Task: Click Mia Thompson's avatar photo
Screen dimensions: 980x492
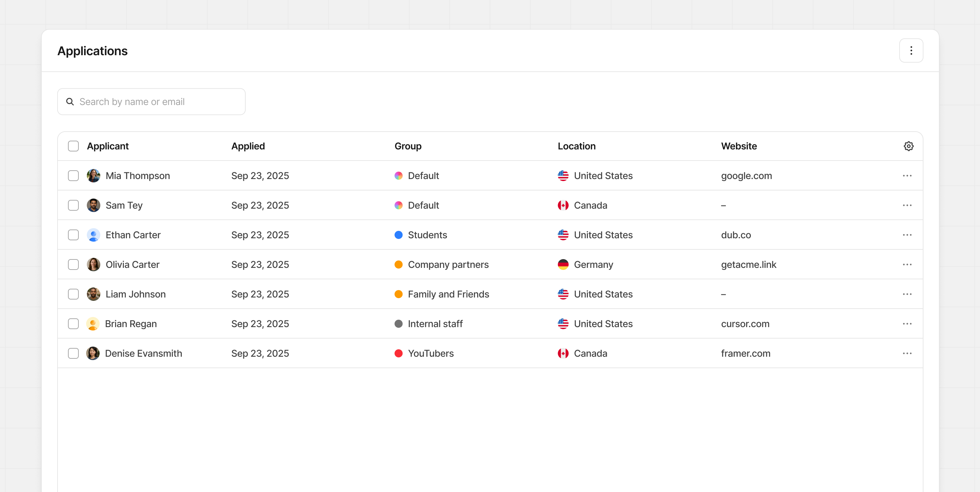Action: click(93, 176)
